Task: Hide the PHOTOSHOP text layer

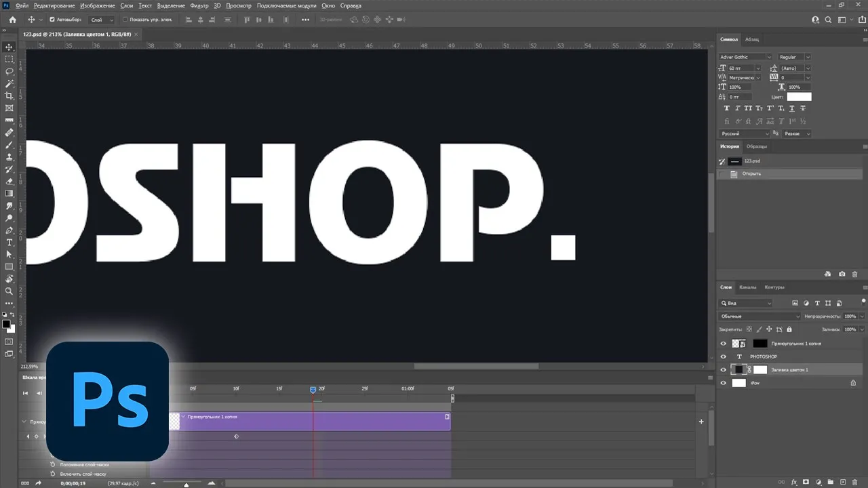Action: pos(723,357)
